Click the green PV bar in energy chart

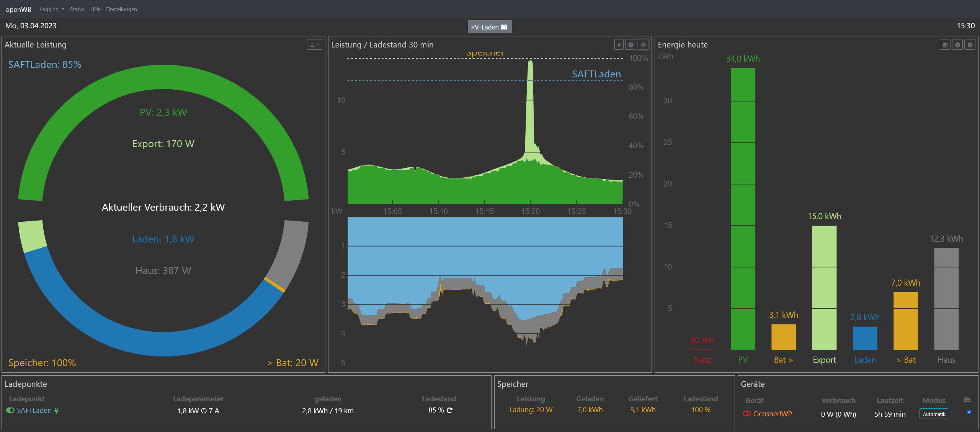[x=743, y=209]
